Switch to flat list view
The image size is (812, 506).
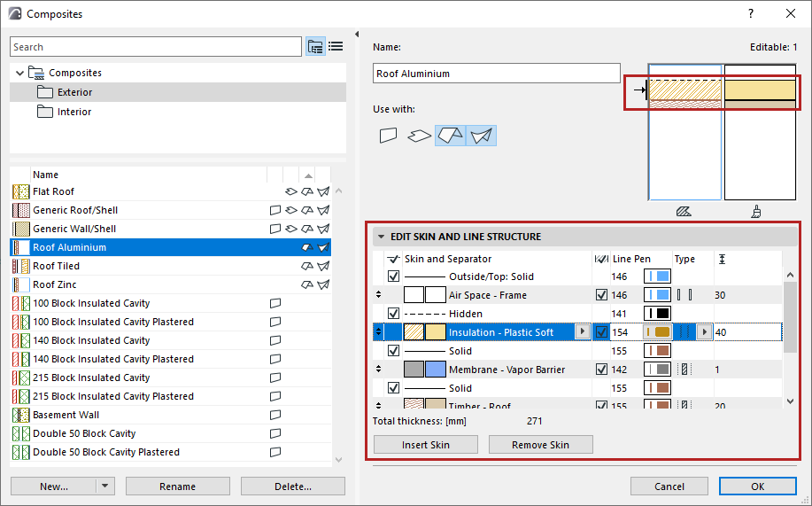[x=336, y=47]
